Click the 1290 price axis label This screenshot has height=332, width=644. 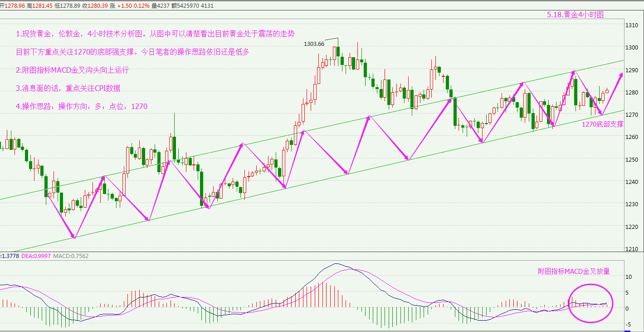pos(633,70)
